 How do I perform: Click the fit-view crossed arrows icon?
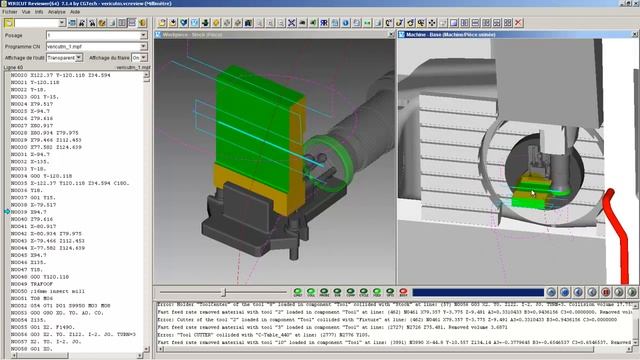(x=291, y=23)
